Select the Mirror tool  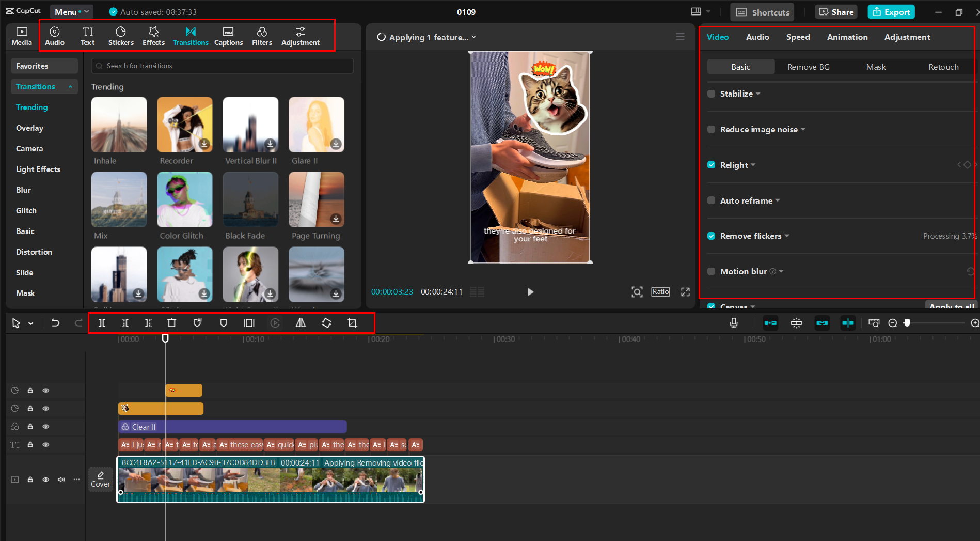pos(301,323)
